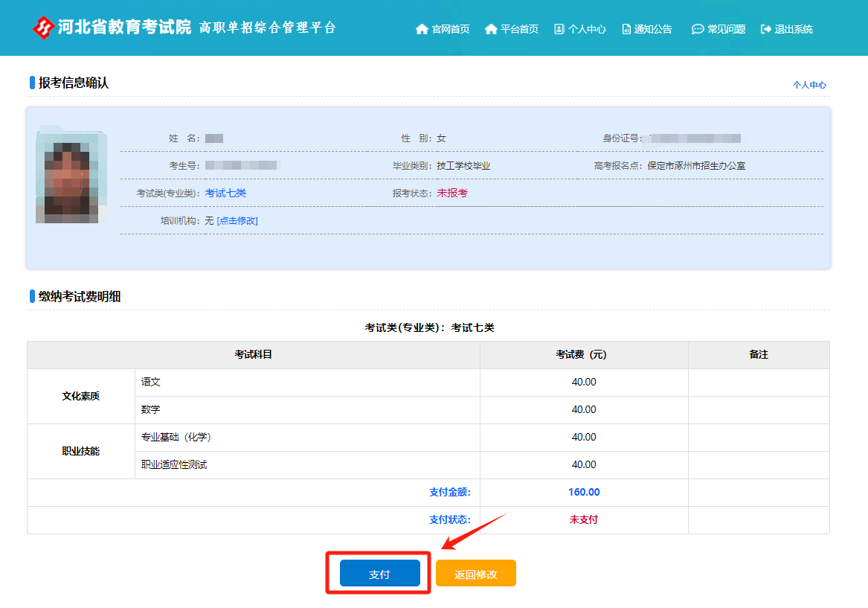Select the 语文 subject row
Image resolution: width=868 pixels, height=608 pixels.
click(x=151, y=383)
